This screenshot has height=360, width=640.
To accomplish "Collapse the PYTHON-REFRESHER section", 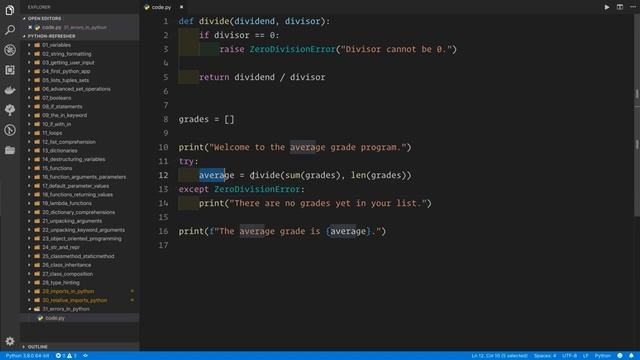I will coord(51,36).
